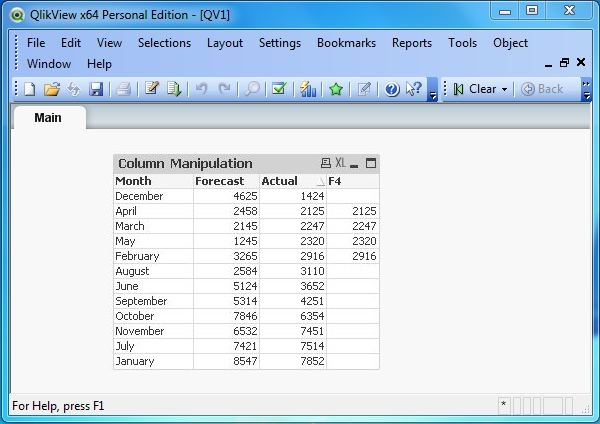Maximize the Column Manipulation table box
Screen dimensions: 600x424
371,163
